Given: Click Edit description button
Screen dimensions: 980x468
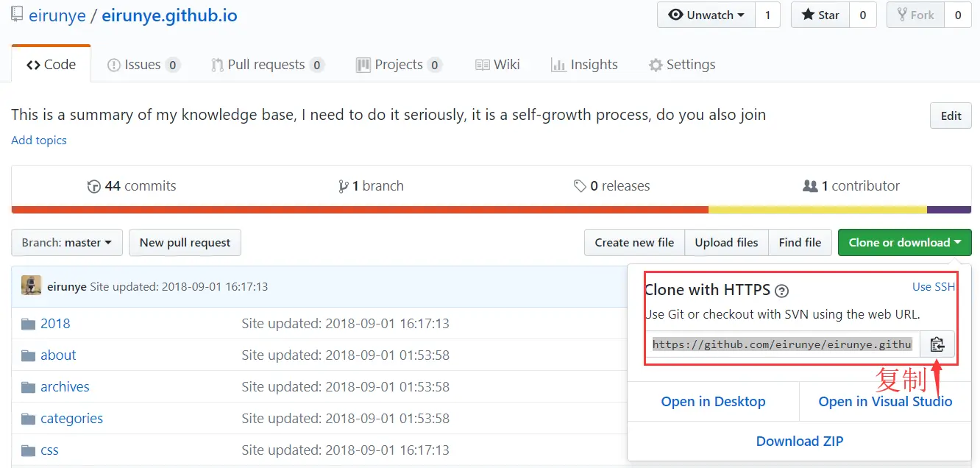Looking at the screenshot, I should coord(951,116).
